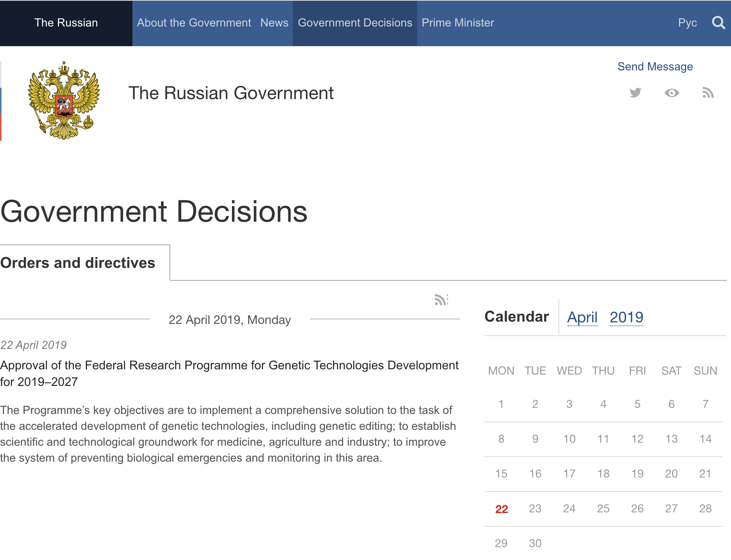Open the search magnifier icon
This screenshot has height=560, width=731.
(x=718, y=23)
